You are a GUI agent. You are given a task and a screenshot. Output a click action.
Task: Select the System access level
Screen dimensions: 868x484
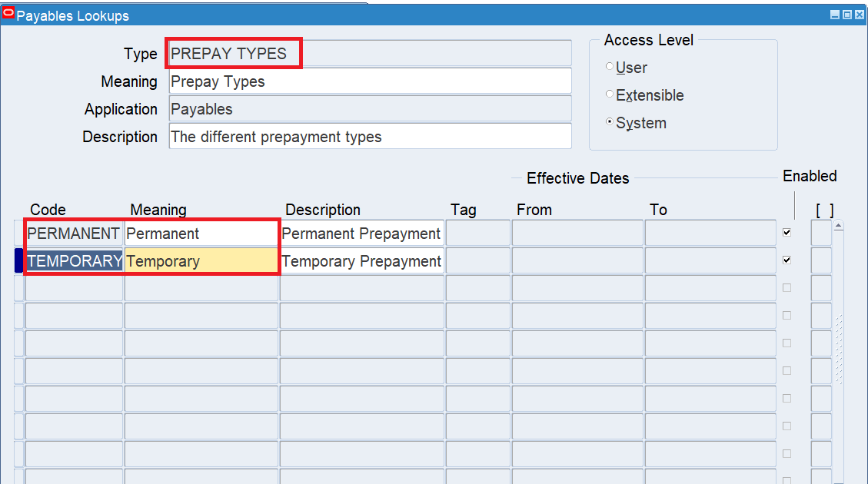click(608, 122)
